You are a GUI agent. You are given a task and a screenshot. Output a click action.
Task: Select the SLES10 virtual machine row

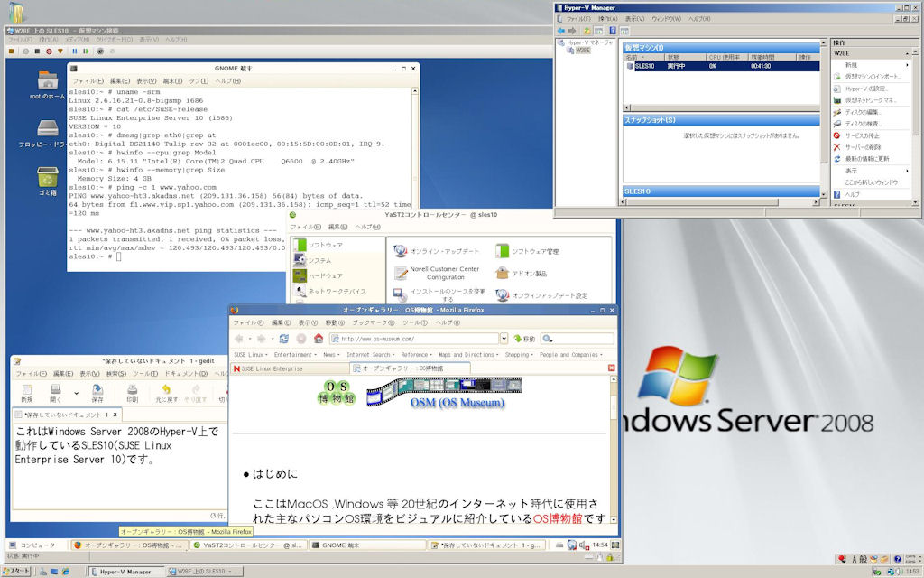click(721, 66)
